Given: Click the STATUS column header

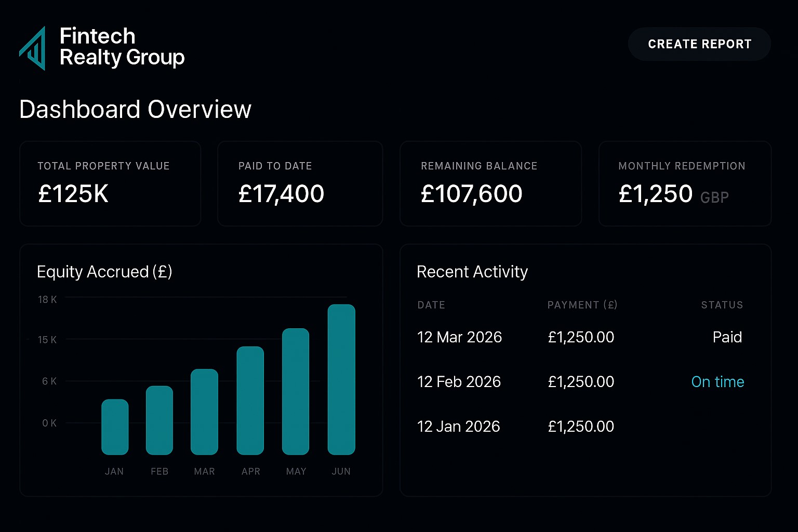Looking at the screenshot, I should [x=722, y=305].
